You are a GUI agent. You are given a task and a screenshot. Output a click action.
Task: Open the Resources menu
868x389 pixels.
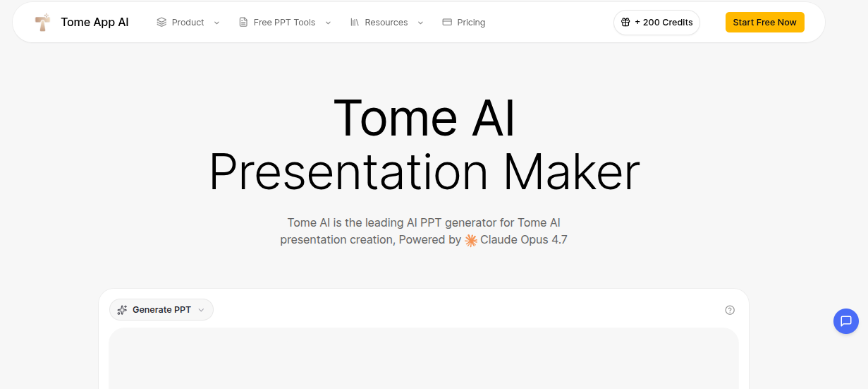pyautogui.click(x=386, y=23)
